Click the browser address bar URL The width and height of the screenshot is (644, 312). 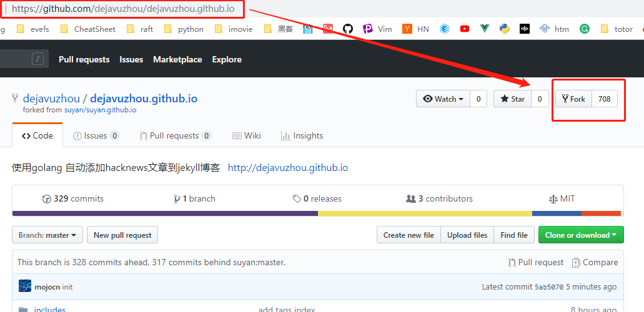coord(123,9)
